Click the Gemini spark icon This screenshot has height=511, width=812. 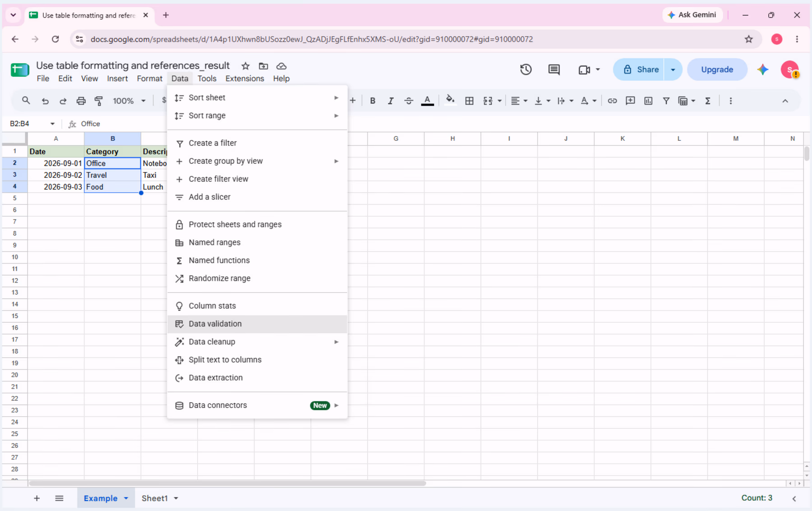763,70
